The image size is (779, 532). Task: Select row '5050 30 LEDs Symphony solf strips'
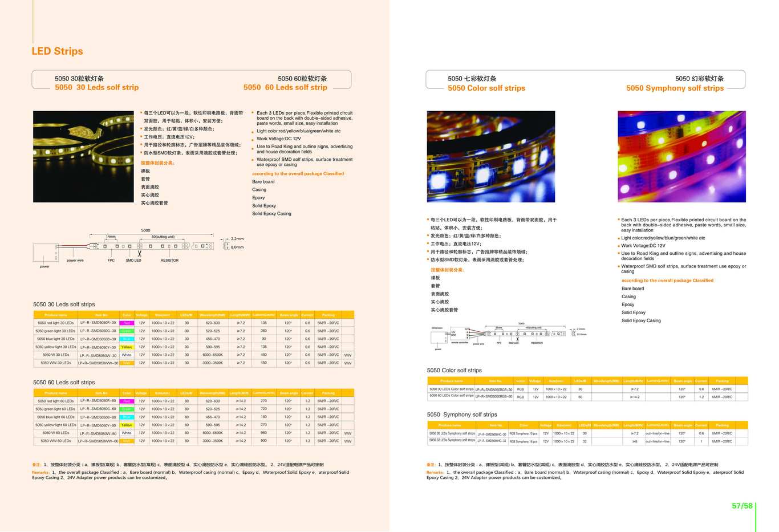(587, 433)
